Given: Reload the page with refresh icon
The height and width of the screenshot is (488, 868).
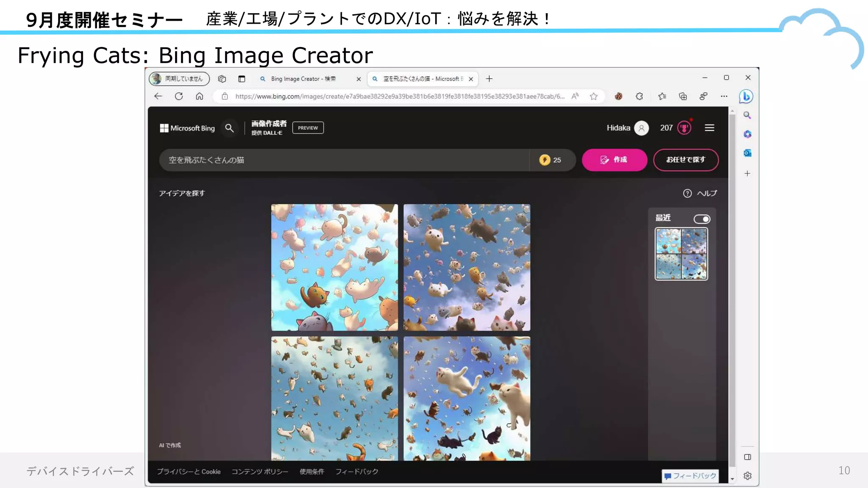Looking at the screenshot, I should pos(179,96).
